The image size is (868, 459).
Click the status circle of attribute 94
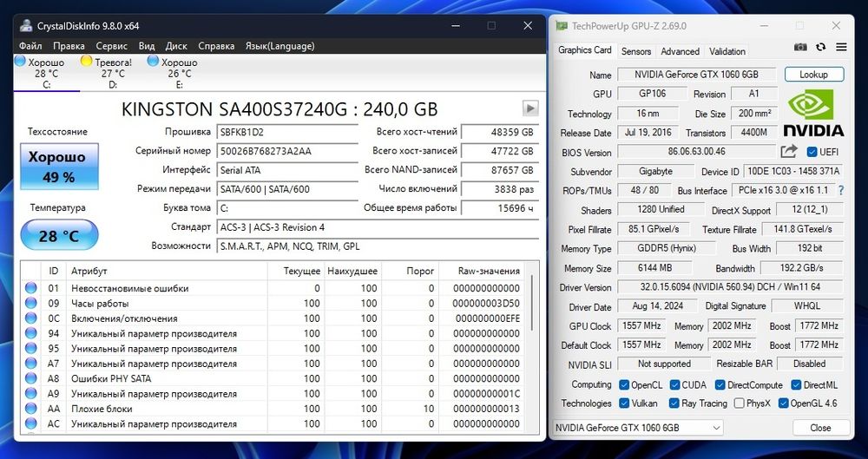tap(30, 333)
